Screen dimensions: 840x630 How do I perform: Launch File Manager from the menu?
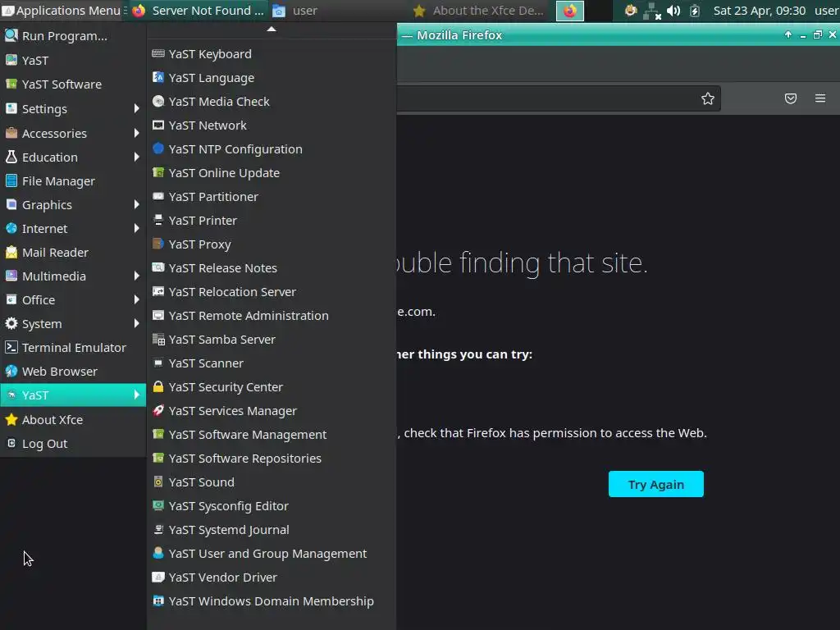[73, 181]
